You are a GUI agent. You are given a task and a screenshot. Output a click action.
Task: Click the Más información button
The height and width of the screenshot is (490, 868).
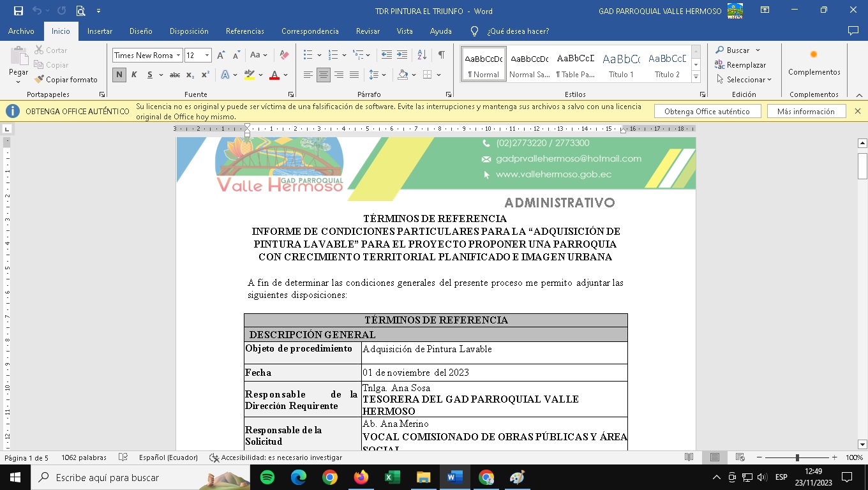(805, 112)
